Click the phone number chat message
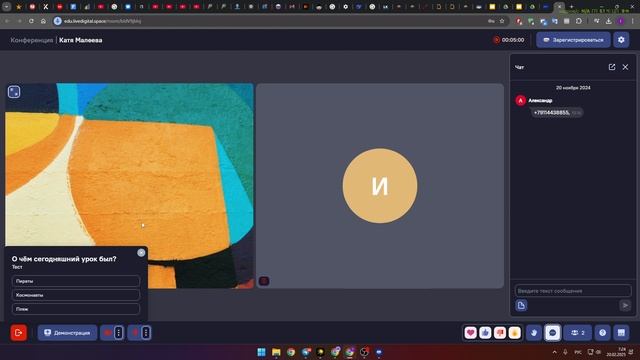Screen dimensions: 640x360 coord(556,113)
